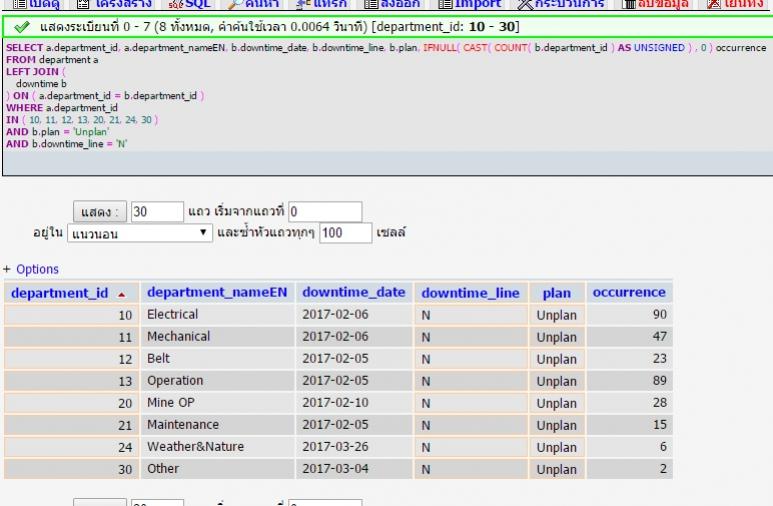Sort by downtime_date column header
Screen dimensions: 773x506
pos(353,292)
